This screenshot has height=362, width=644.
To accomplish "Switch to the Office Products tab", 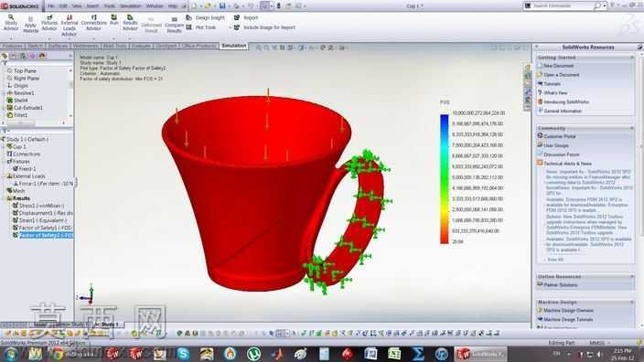I will tap(199, 46).
